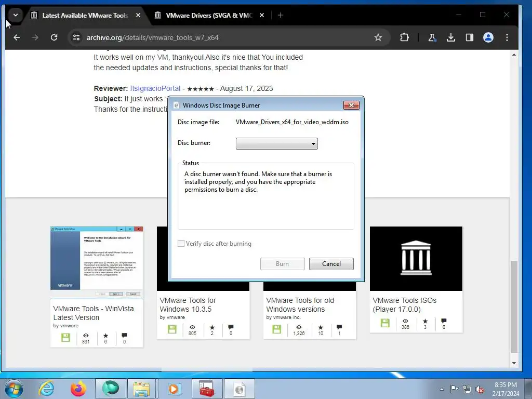
Task: Click reviews icon on old Windows versions card
Action: tap(339, 327)
